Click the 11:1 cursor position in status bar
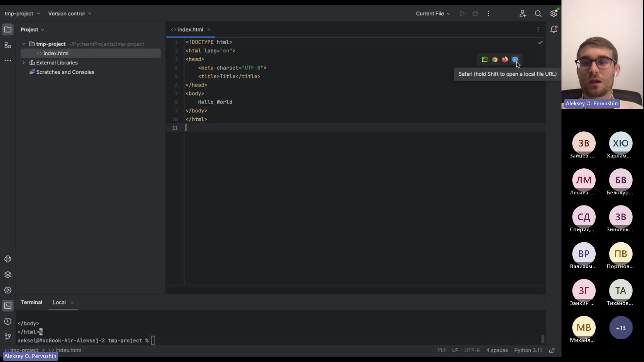The height and width of the screenshot is (362, 644). pyautogui.click(x=441, y=350)
